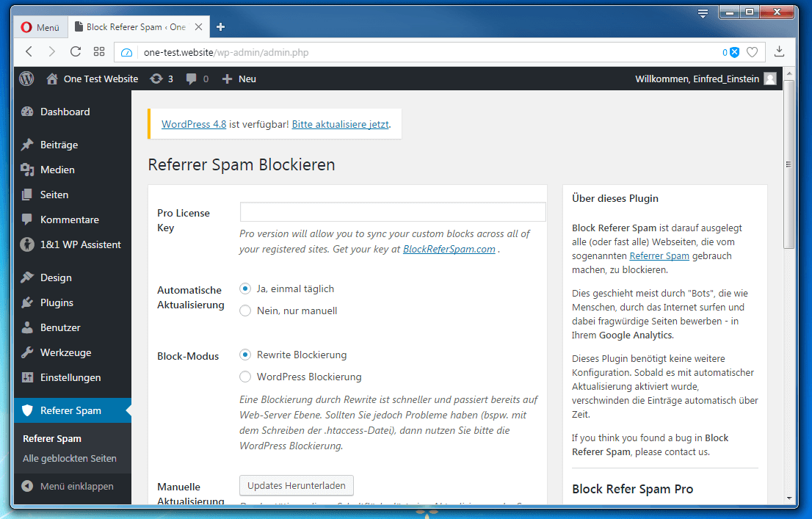Click the page vertical scrollbar thumb
Viewport: 812px width, 519px height.
coord(789,164)
